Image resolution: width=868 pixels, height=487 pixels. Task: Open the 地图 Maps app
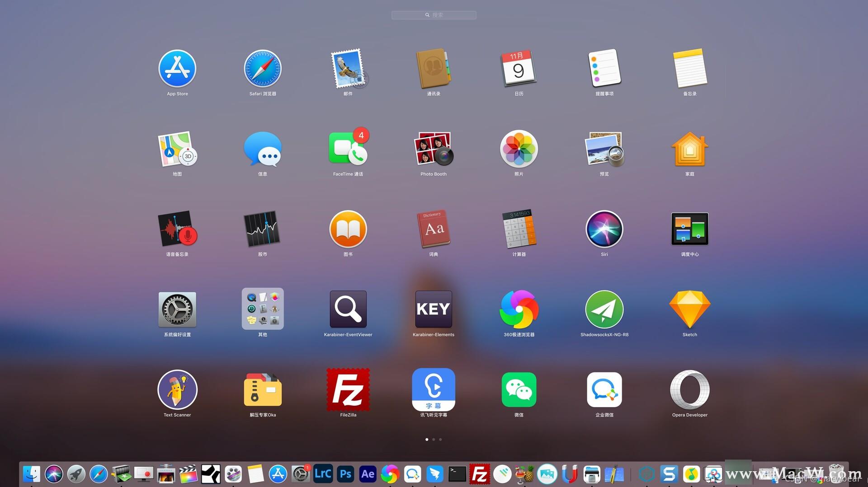(x=177, y=149)
